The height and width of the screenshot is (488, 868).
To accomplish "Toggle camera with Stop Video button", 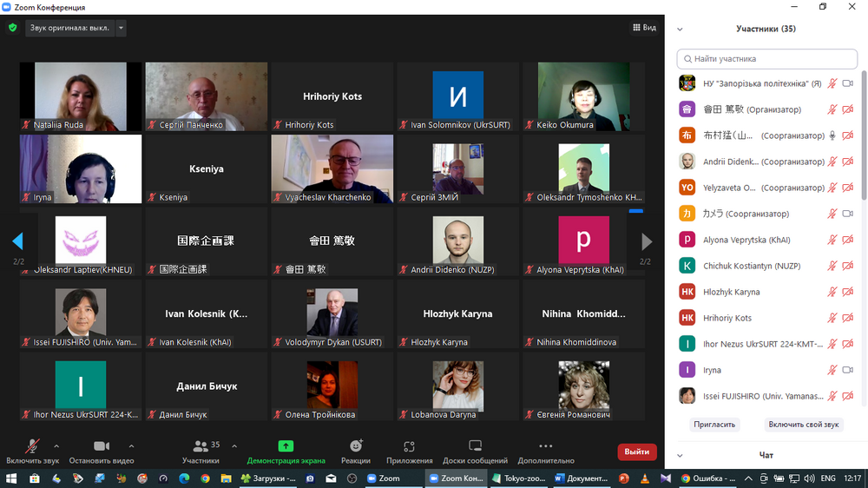I will 102,446.
